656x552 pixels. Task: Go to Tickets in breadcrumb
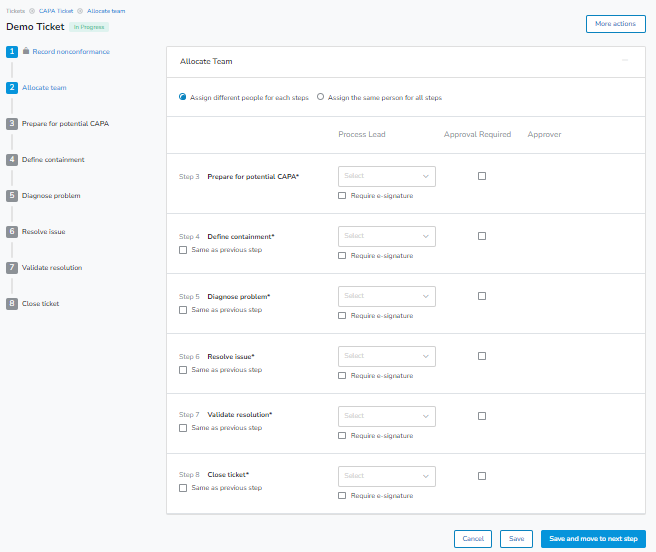[15, 11]
